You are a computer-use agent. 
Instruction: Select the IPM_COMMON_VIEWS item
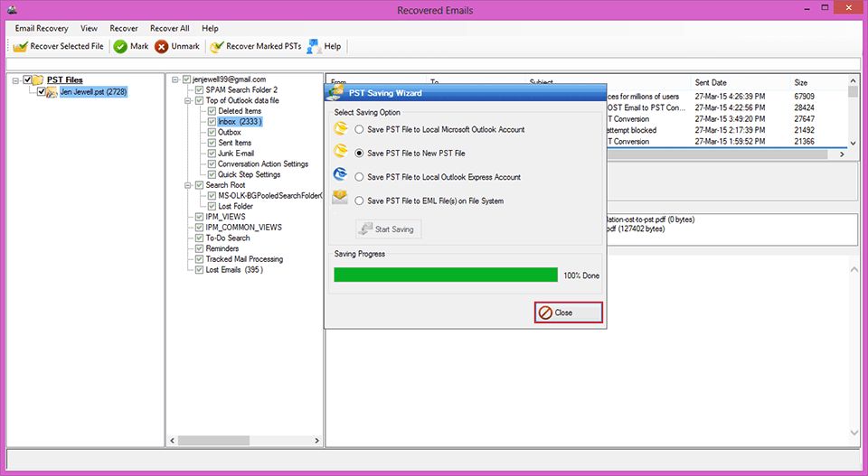point(243,228)
